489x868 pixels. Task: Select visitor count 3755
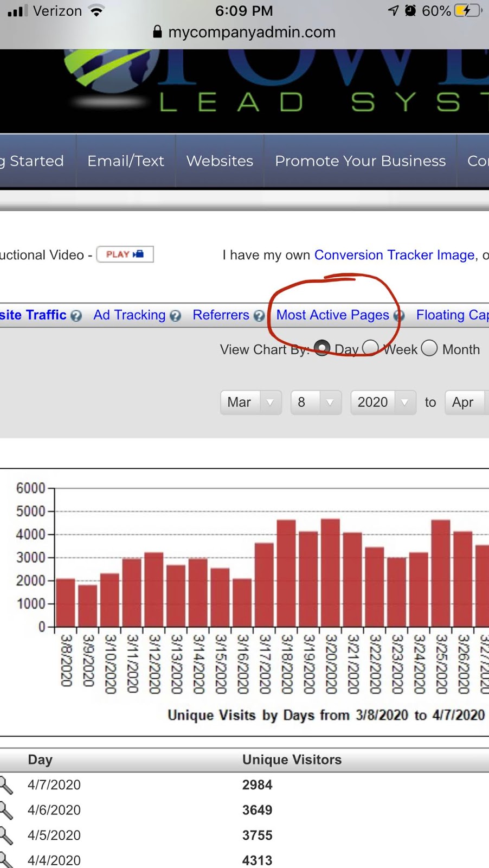pyautogui.click(x=258, y=836)
